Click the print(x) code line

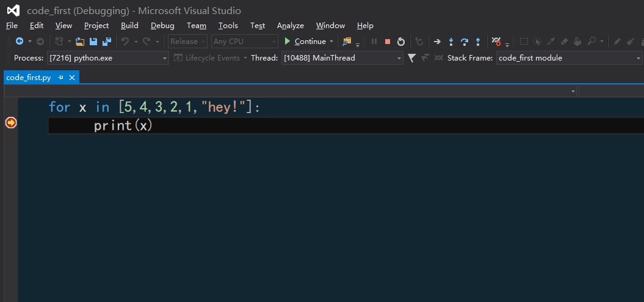click(123, 125)
